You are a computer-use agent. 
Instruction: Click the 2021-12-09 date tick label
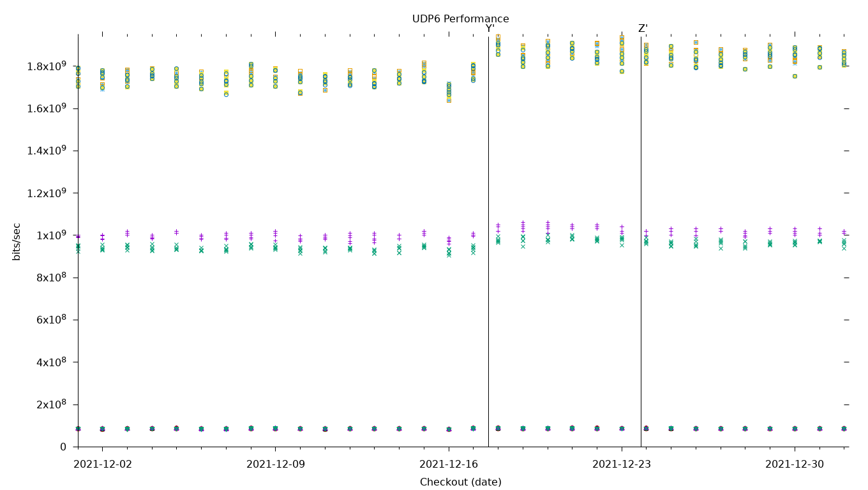point(276,464)
